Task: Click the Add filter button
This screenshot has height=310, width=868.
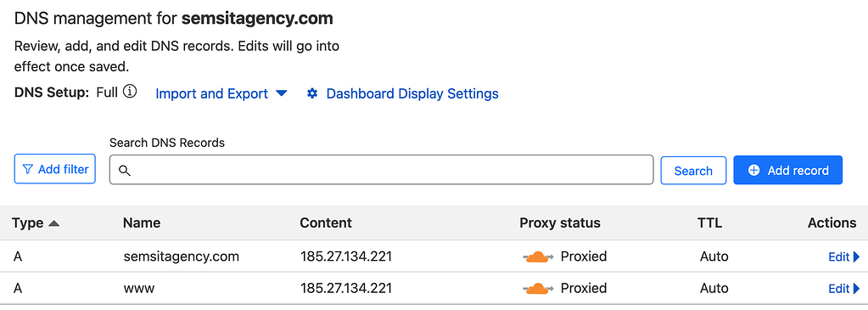Action: coord(55,170)
